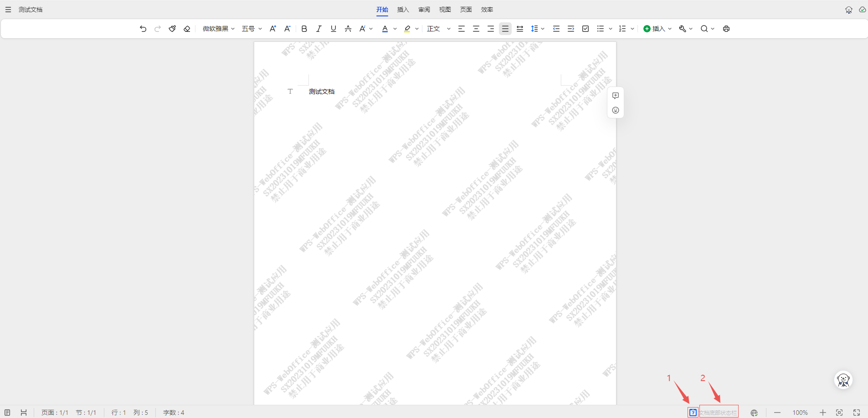Click the 字数: 4 word count
The height and width of the screenshot is (418, 868).
(174, 413)
